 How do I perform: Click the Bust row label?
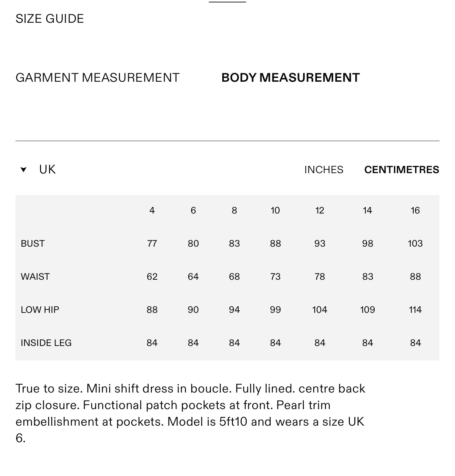pos(33,244)
